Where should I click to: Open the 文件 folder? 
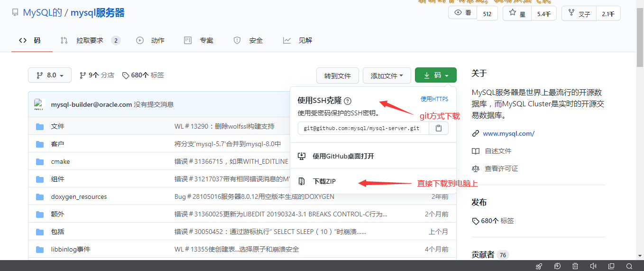coord(57,126)
